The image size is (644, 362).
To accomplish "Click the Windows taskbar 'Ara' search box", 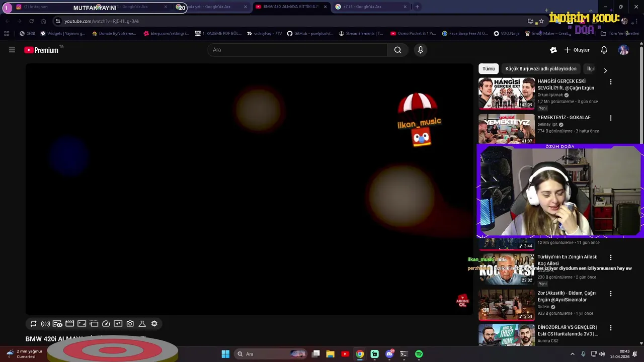I will click(271, 354).
